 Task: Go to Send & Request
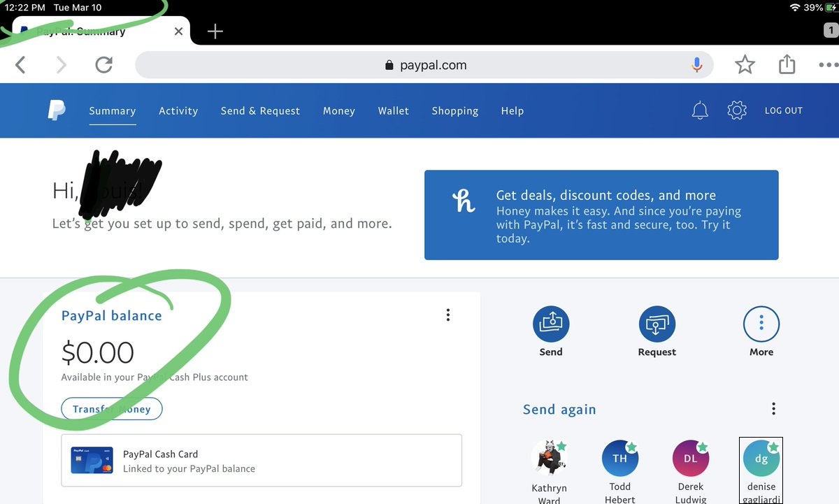point(260,110)
